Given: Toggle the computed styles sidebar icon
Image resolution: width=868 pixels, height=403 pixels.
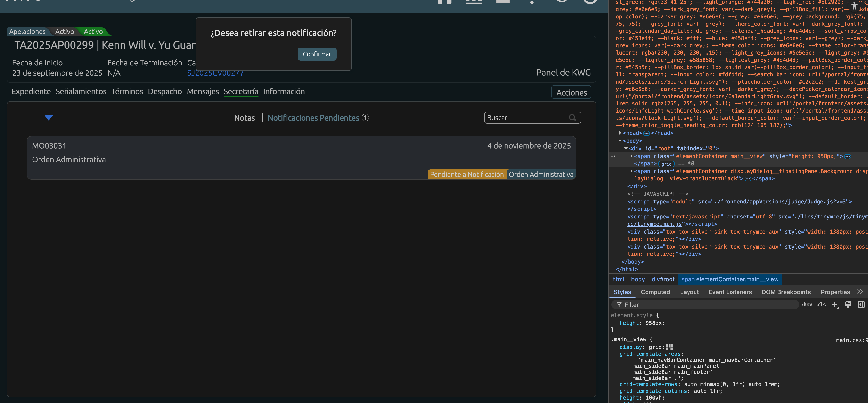Looking at the screenshot, I should [861, 305].
